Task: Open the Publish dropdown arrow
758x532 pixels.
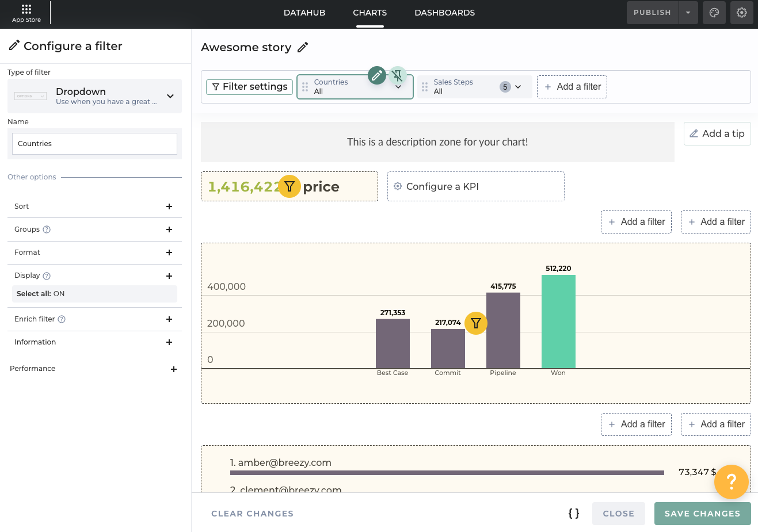Action: coord(688,13)
